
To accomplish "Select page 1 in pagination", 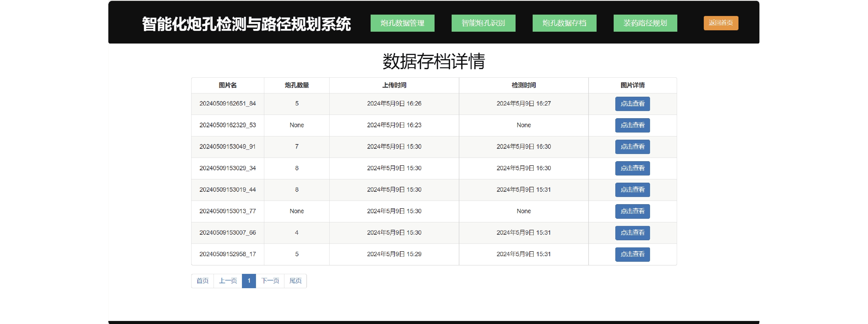I will 249,281.
